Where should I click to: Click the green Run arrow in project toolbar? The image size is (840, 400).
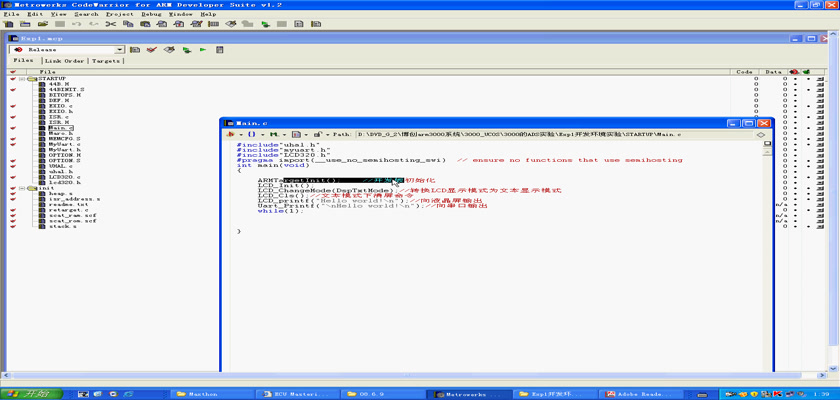pyautogui.click(x=203, y=50)
